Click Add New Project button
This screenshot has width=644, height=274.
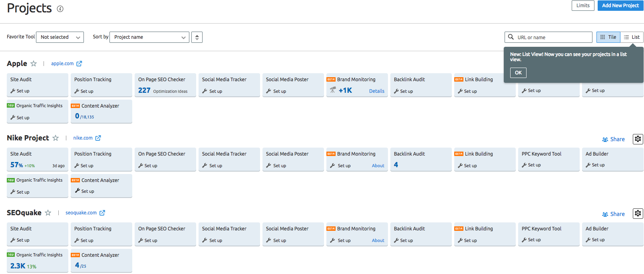pyautogui.click(x=620, y=6)
